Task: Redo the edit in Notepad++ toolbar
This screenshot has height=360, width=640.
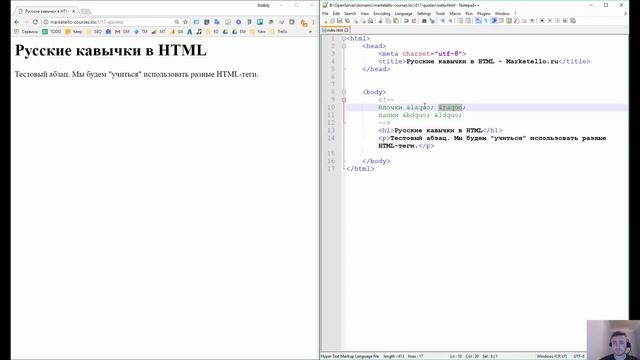Action: 414,21
